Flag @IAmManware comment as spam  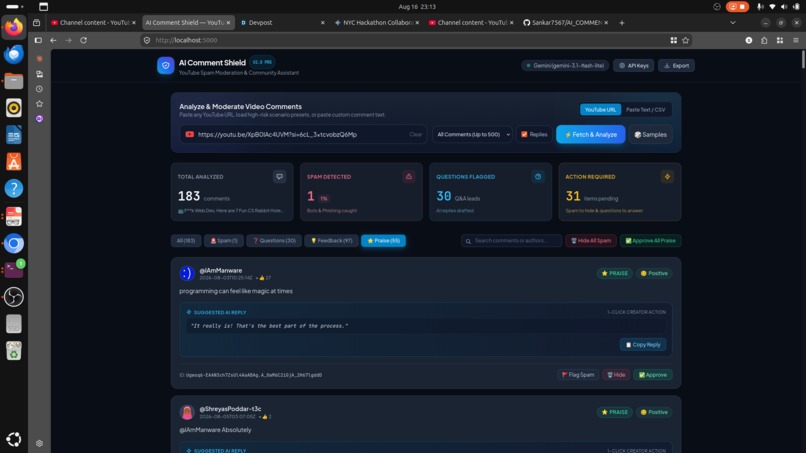pyautogui.click(x=578, y=375)
